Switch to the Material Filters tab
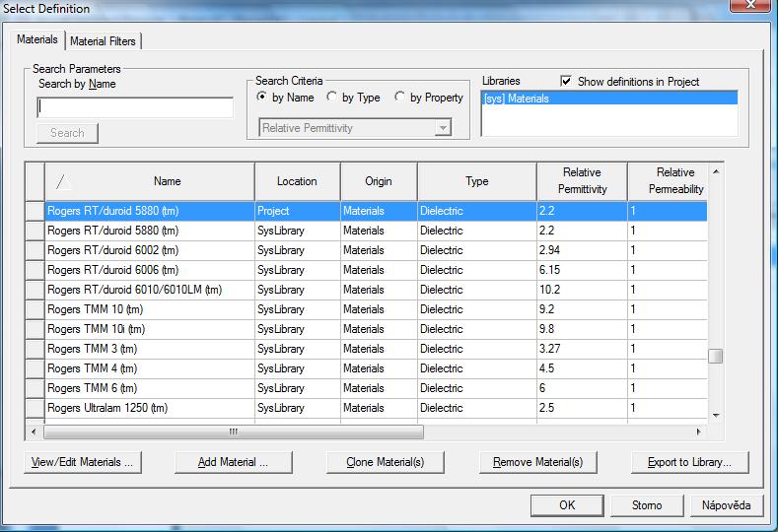Viewport: 778px width, 532px height. (103, 41)
